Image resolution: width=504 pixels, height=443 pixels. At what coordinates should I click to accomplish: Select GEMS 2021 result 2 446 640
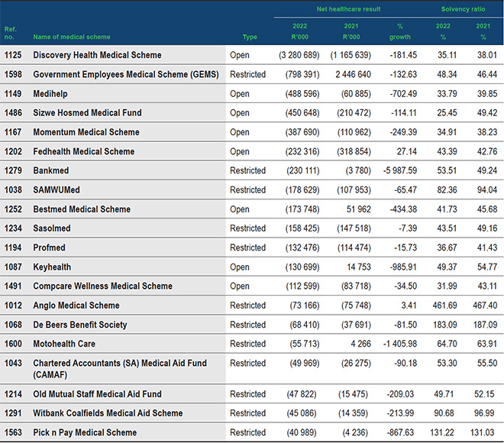tap(353, 74)
